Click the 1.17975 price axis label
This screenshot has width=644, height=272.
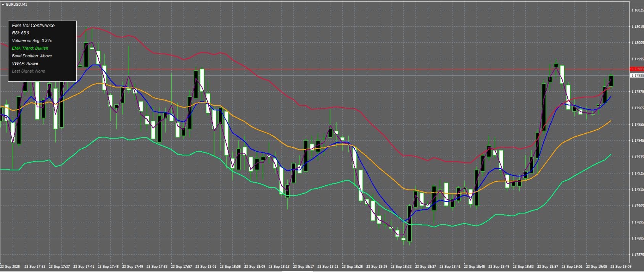(638, 92)
